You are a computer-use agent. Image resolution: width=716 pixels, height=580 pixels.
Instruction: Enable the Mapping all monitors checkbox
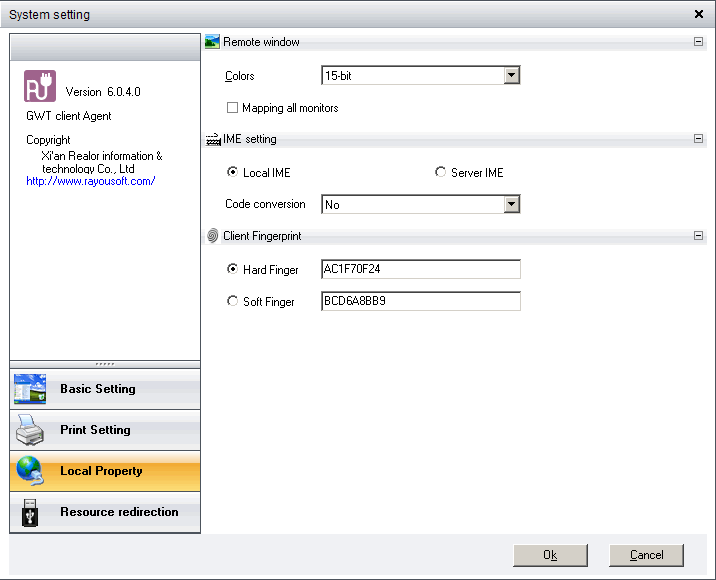tap(233, 108)
